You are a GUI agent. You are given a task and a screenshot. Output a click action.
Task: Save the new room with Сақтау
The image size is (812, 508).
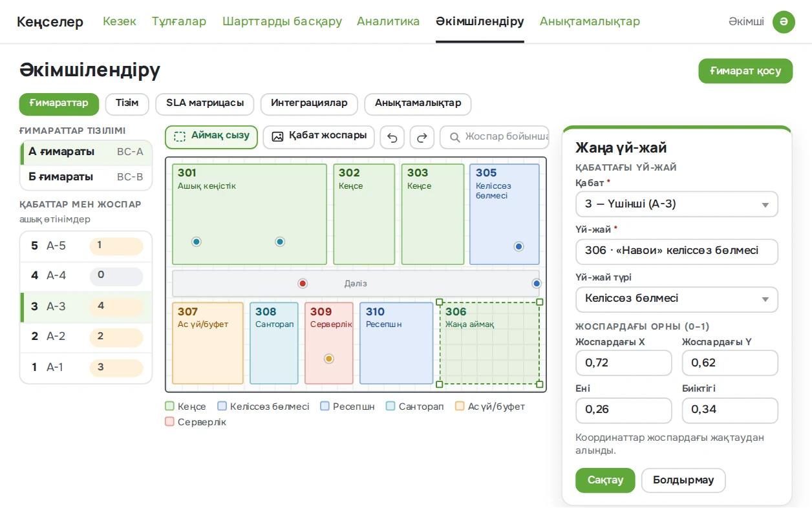tap(605, 480)
